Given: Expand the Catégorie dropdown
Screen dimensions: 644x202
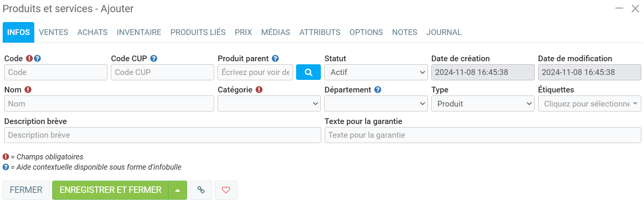Looking at the screenshot, I should (x=269, y=104).
